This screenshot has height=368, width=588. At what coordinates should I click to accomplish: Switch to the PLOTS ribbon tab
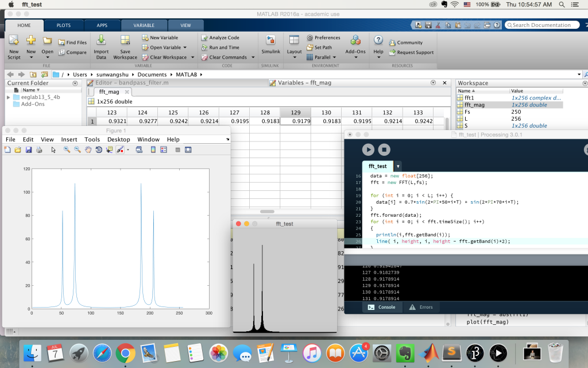63,25
